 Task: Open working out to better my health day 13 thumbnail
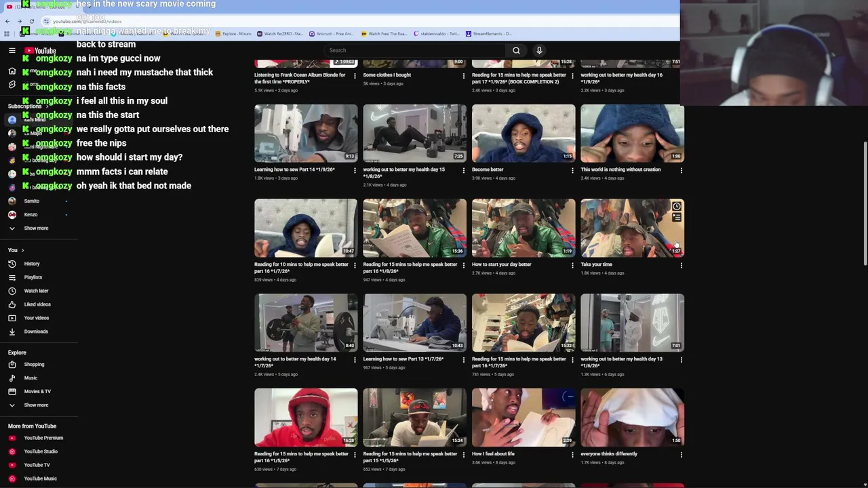click(x=632, y=323)
